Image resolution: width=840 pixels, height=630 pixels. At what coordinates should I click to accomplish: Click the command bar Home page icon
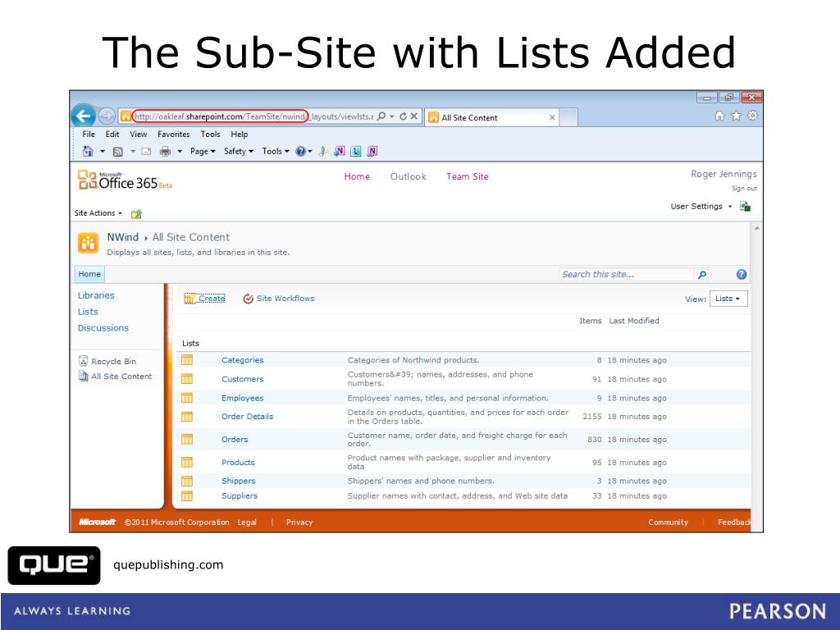[x=88, y=151]
